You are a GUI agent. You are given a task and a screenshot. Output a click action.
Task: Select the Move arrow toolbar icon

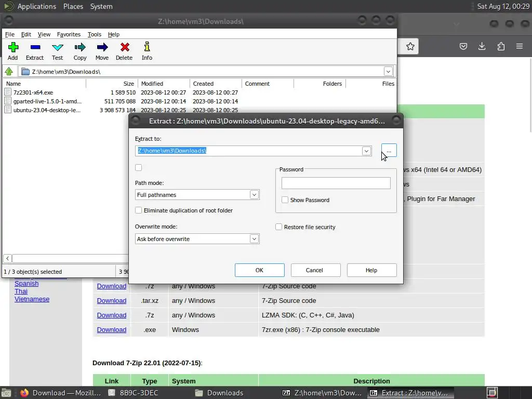click(x=102, y=47)
